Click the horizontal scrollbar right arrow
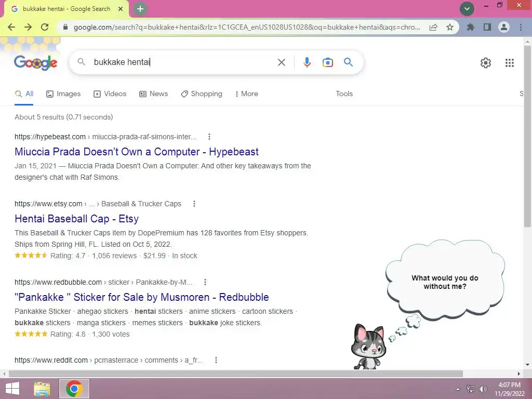Screen dimensions: 532x399 coord(519,374)
